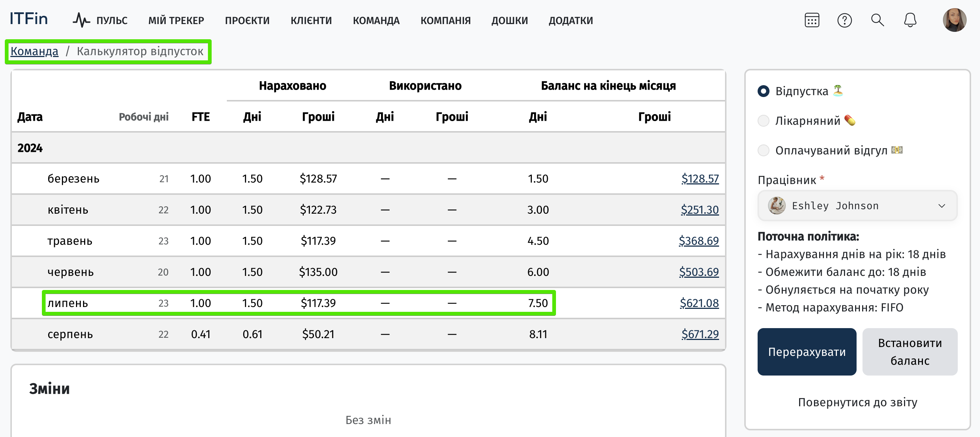This screenshot has height=437, width=980.
Task: Click Баланс на кінець місяця header
Action: tap(608, 86)
